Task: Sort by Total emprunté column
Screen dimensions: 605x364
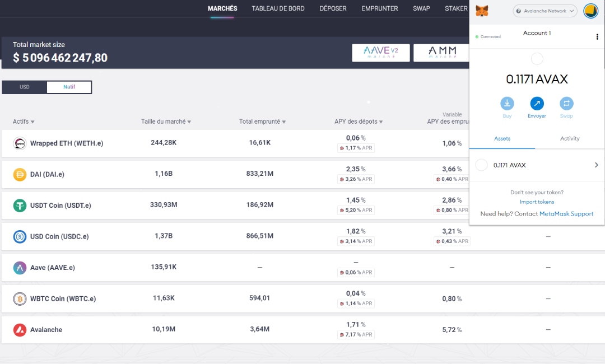Action: coord(262,122)
